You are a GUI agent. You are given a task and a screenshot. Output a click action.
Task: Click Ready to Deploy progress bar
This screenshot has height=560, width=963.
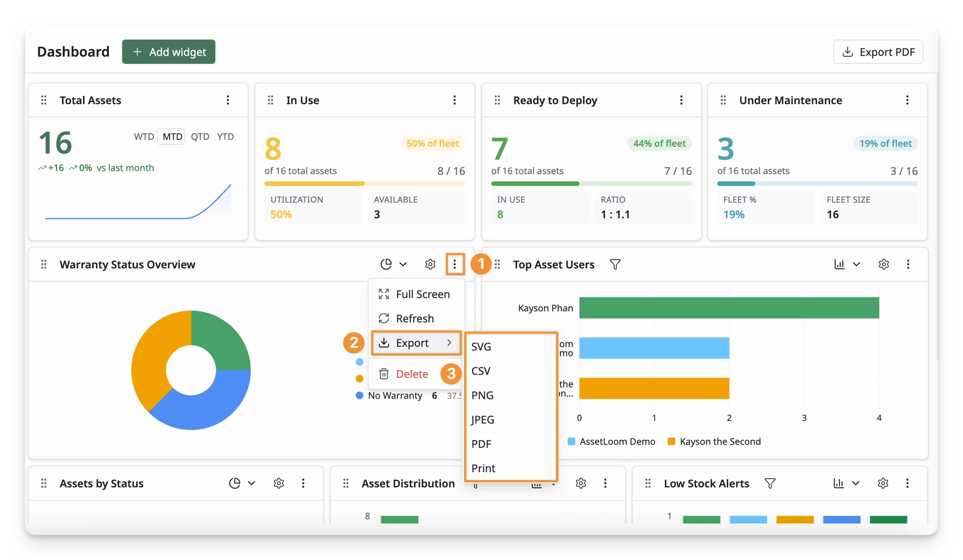pos(591,184)
